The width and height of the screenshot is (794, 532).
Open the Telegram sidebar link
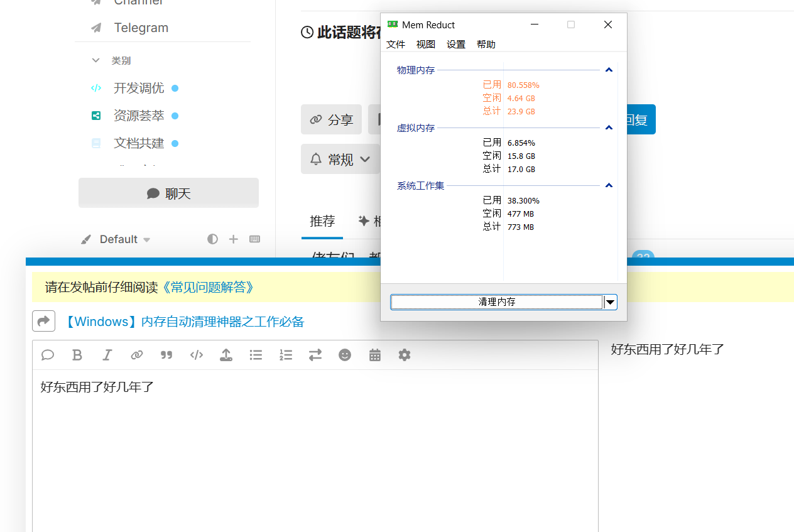141,28
